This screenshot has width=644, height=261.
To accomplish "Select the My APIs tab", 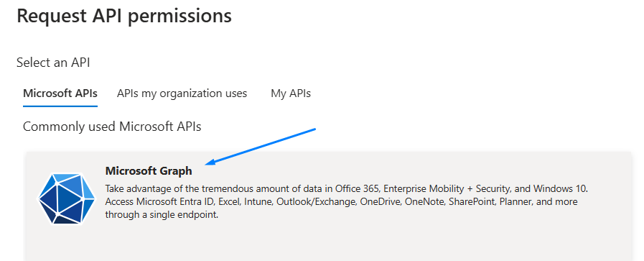I will (x=291, y=93).
